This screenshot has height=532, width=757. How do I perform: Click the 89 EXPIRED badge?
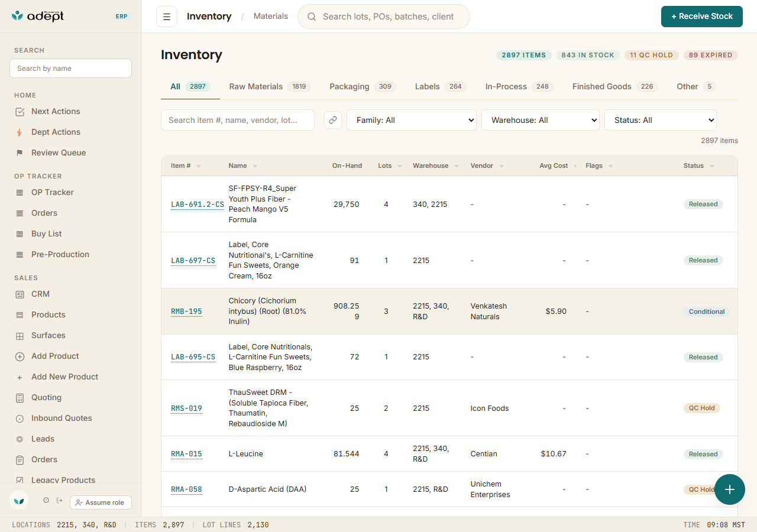point(710,55)
